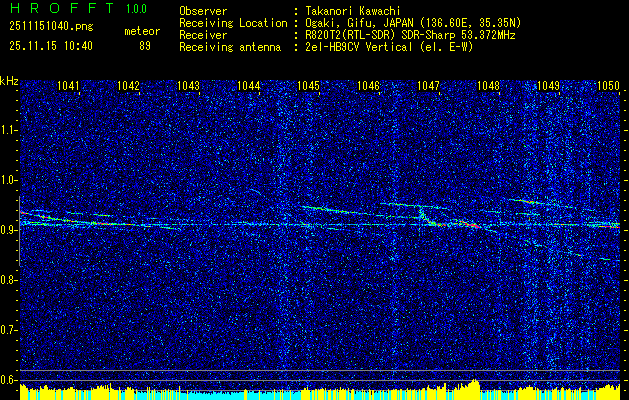Click the 0.9 kHz axis label
The height and width of the screenshot is (400, 629).
[9, 230]
